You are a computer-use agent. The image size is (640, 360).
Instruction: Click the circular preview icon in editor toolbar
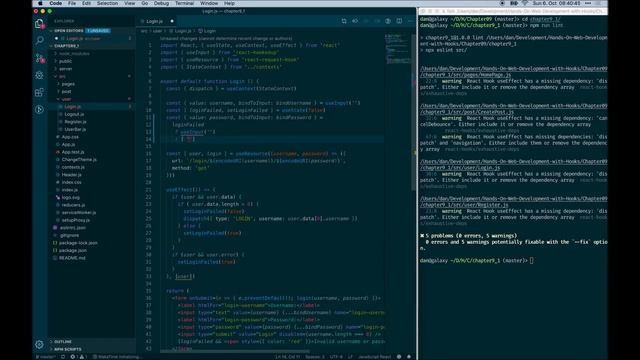[388, 21]
